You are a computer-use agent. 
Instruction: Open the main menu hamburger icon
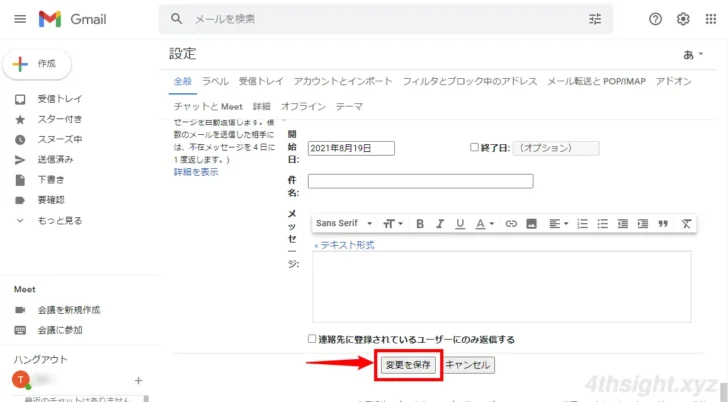pos(20,19)
